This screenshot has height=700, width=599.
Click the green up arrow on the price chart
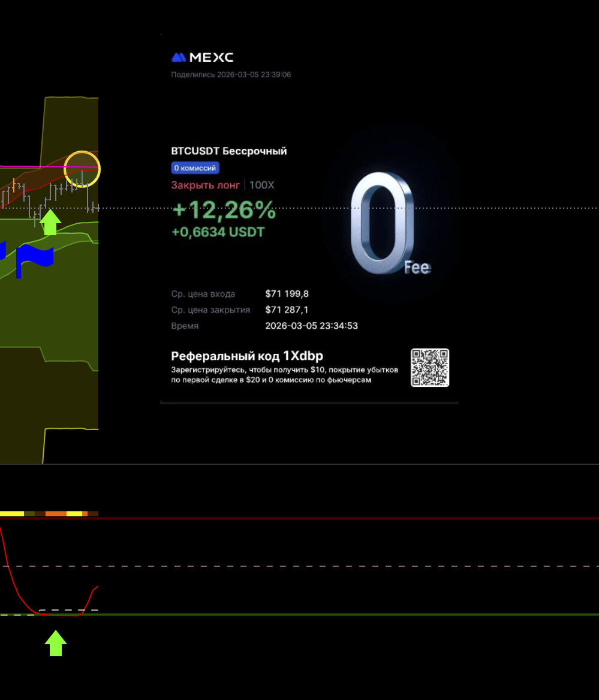click(50, 222)
